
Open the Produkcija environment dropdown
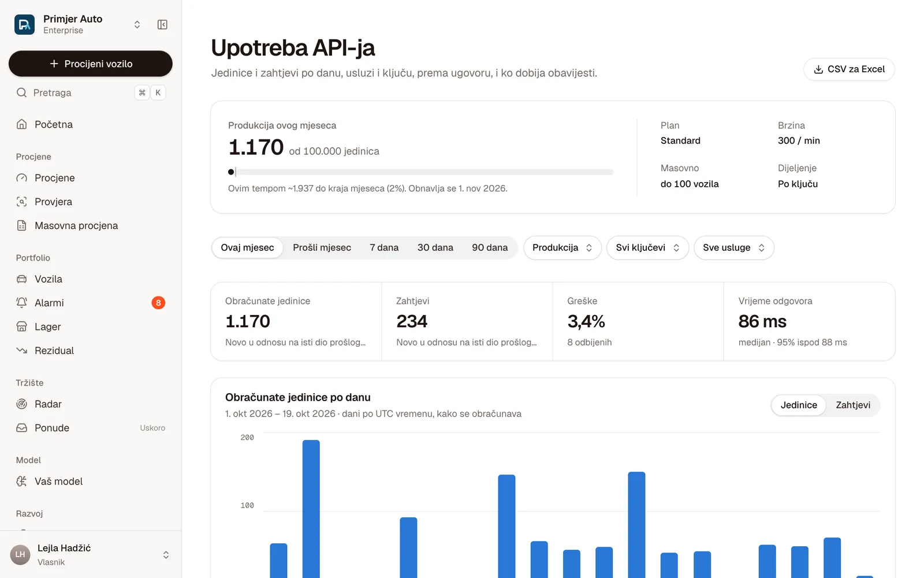pyautogui.click(x=562, y=247)
